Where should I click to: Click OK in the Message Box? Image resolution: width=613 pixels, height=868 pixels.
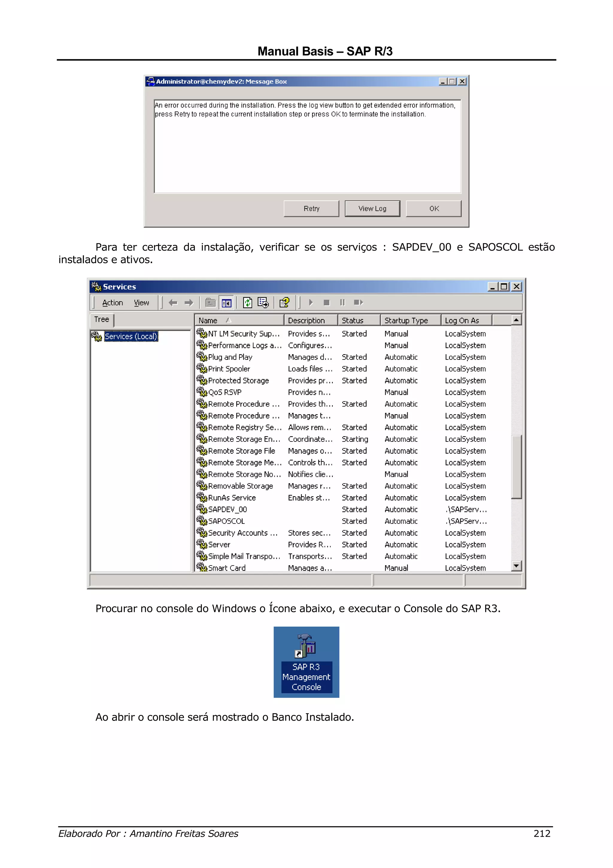tap(434, 209)
